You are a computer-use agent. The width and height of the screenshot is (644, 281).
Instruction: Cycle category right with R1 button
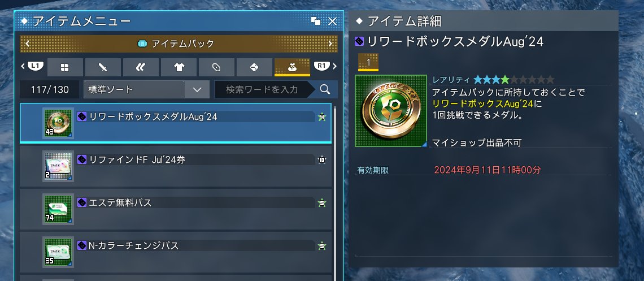coord(322,66)
